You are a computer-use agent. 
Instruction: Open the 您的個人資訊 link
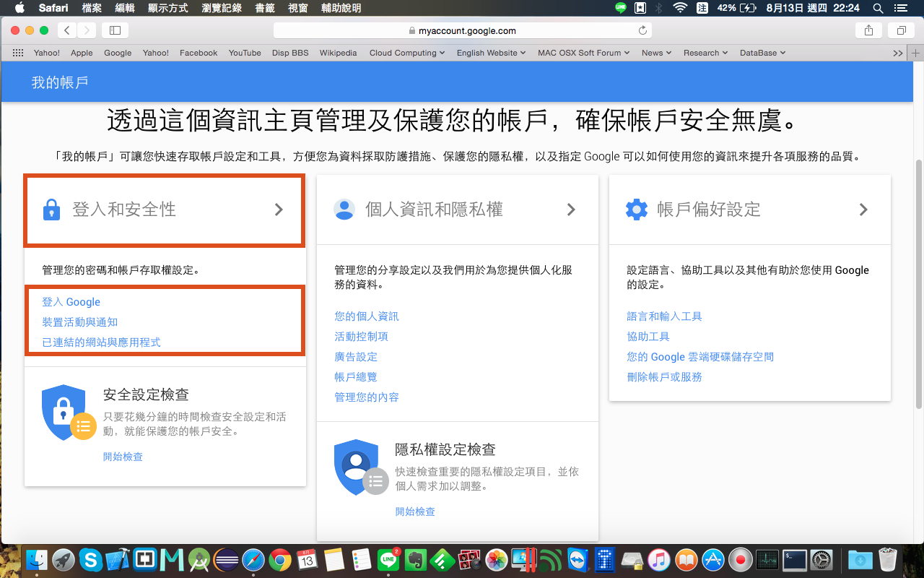click(x=367, y=316)
